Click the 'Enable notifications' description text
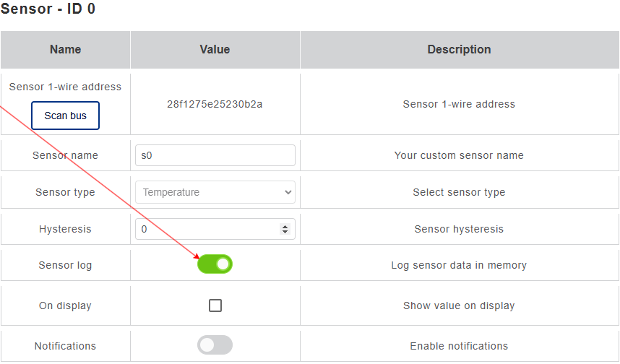Screen dimensions: 620x364 (x=459, y=346)
